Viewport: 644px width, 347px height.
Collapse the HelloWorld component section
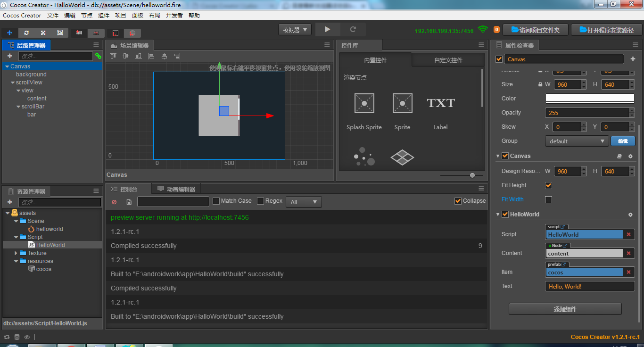[x=498, y=215]
